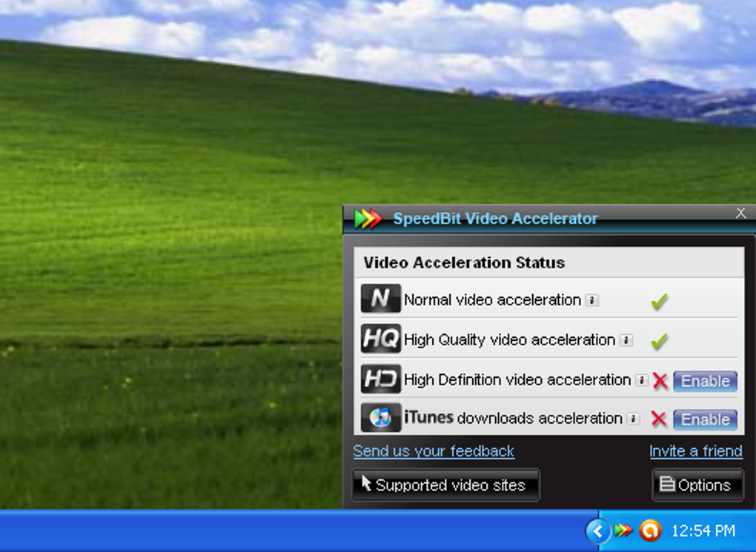The height and width of the screenshot is (552, 756).
Task: Click the Normal video acceleration label
Action: click(x=492, y=300)
